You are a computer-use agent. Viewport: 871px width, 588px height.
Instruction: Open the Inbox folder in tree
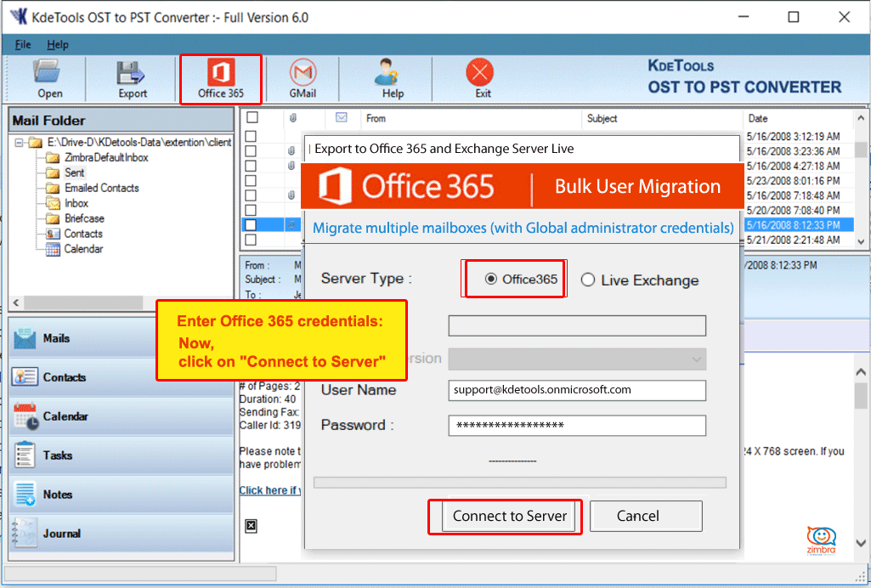[x=76, y=203]
